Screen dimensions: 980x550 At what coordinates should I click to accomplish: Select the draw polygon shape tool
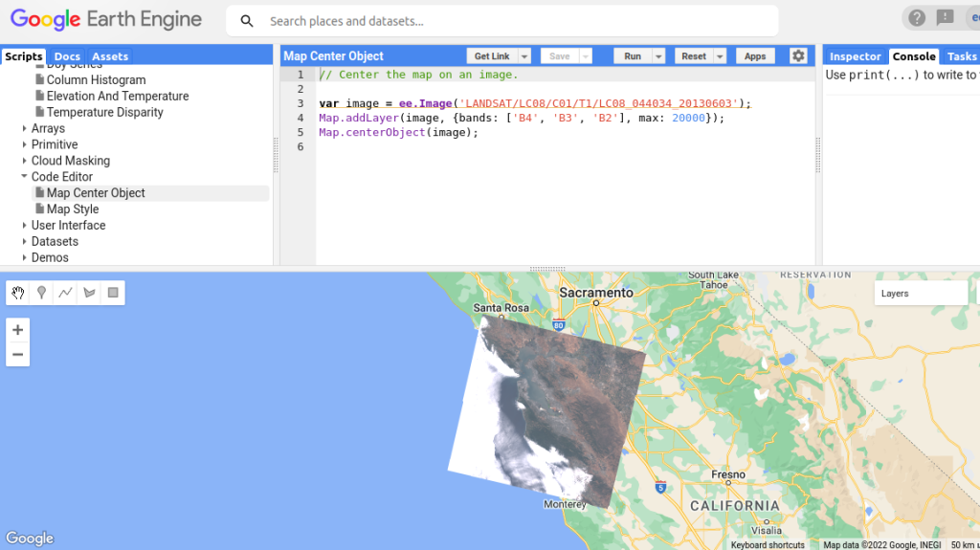click(89, 293)
